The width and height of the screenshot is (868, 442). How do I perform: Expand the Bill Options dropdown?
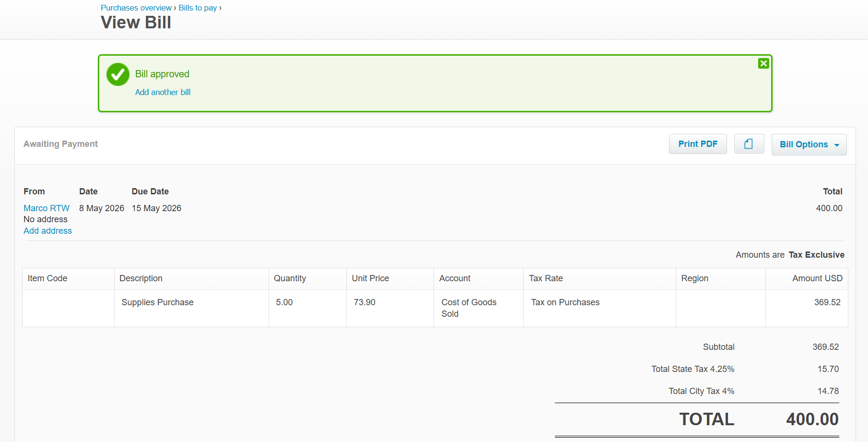[809, 144]
